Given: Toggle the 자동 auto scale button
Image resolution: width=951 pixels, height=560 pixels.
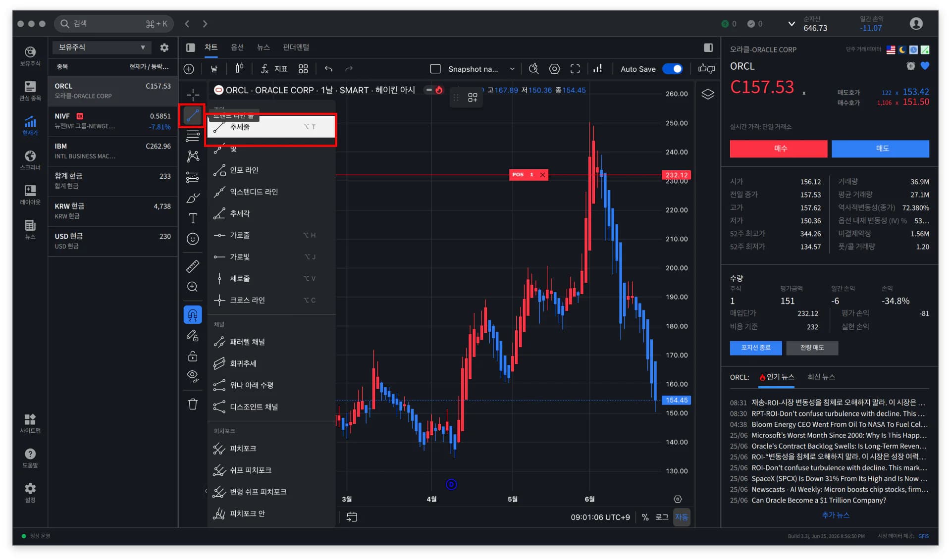Looking at the screenshot, I should tap(682, 517).
